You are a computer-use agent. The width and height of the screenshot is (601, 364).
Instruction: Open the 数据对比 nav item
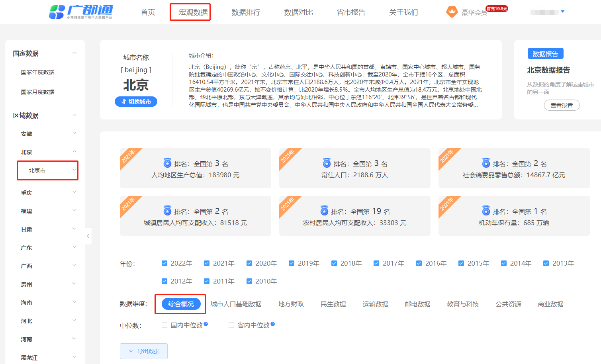298,12
